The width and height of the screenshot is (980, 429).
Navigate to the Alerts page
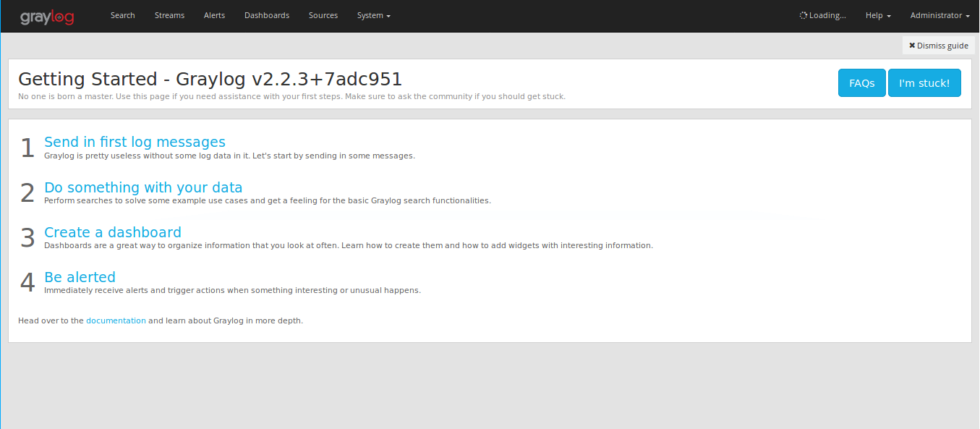214,15
